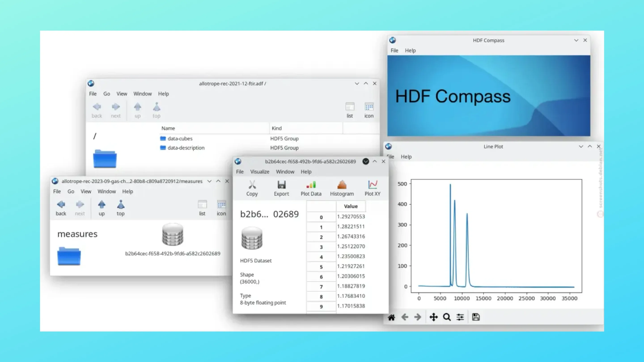Click value cell 1.17015838
This screenshot has height=362, width=644.
(351, 306)
